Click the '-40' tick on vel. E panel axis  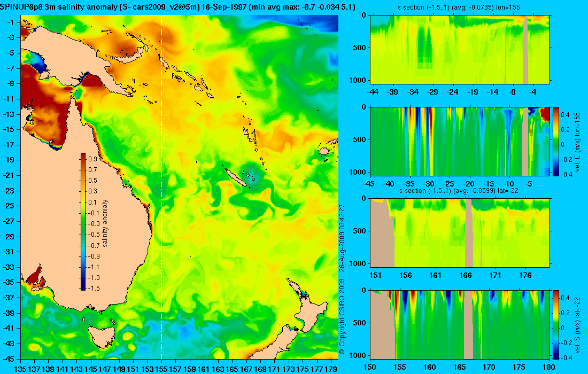point(389,184)
